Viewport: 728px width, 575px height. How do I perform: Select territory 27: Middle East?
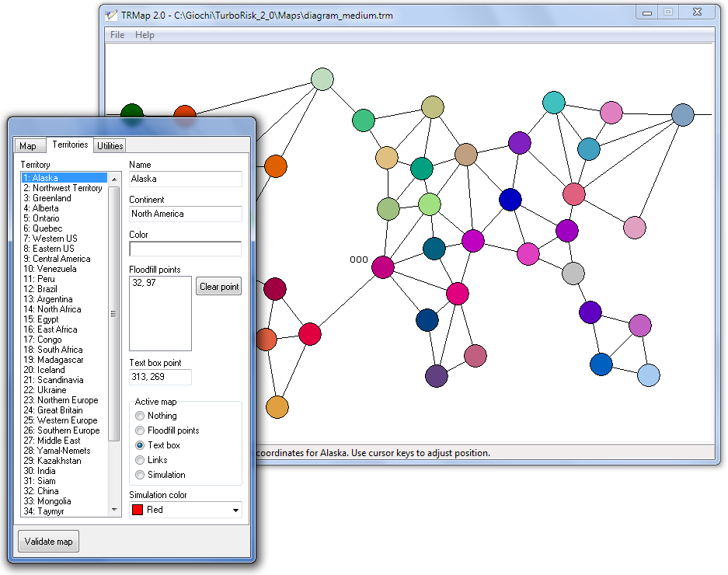(64, 441)
